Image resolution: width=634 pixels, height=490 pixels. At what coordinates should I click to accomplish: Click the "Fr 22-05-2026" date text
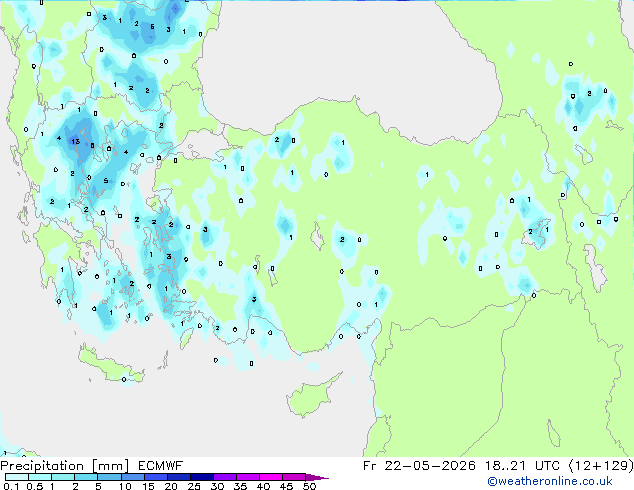(x=419, y=466)
